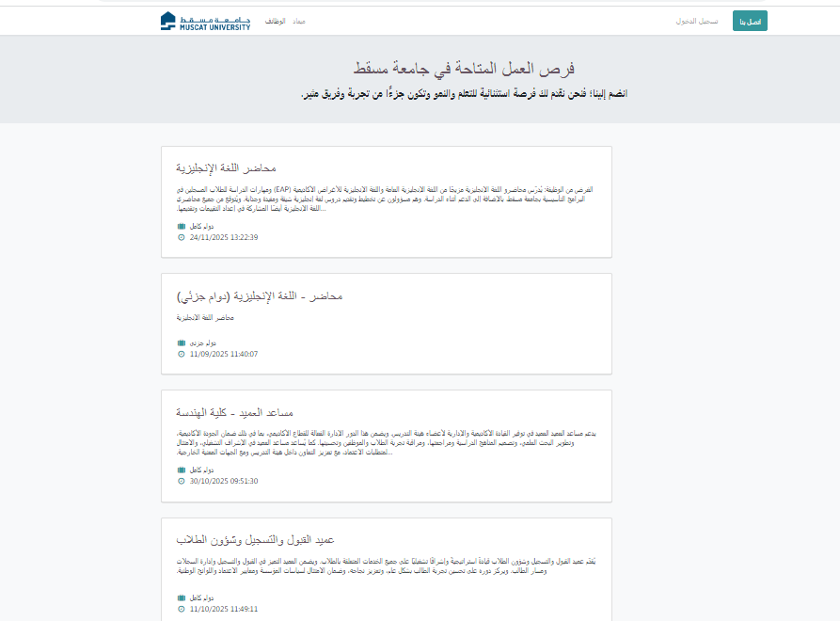Click the 11/10/2025 11:49:11 timestamp
840x621 pixels.
pyautogui.click(x=224, y=609)
